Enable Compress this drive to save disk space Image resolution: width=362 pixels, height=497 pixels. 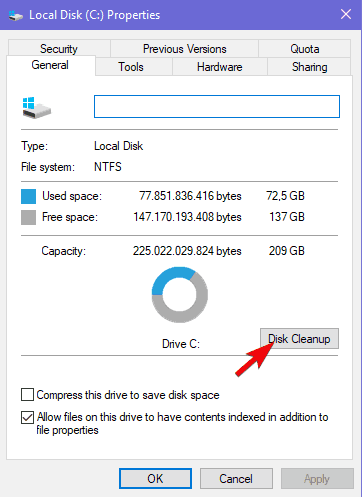tap(27, 394)
